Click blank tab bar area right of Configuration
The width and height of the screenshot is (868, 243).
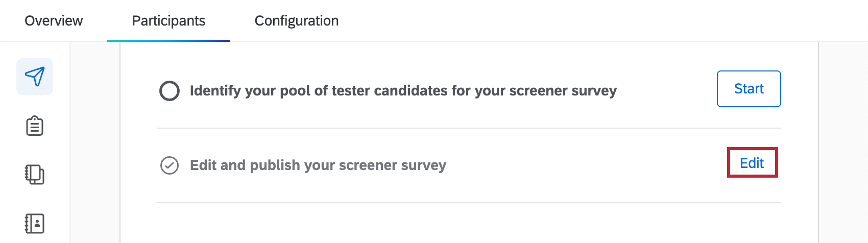(587, 21)
